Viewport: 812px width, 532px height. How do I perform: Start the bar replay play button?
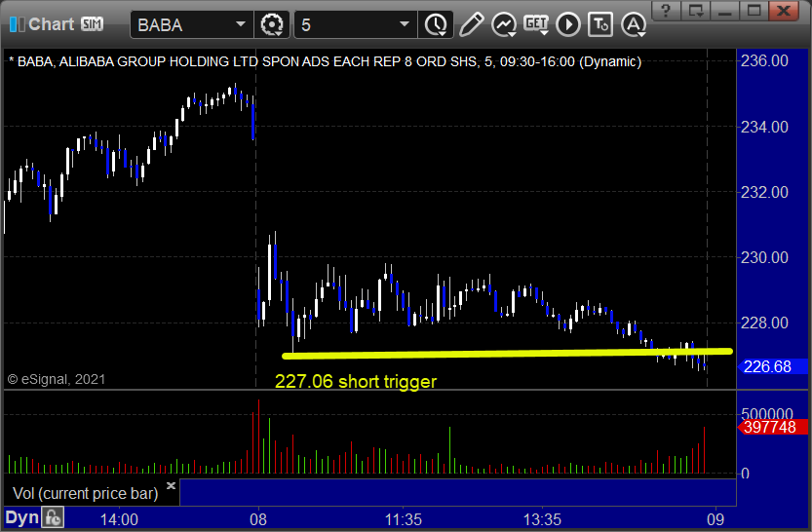click(x=568, y=24)
